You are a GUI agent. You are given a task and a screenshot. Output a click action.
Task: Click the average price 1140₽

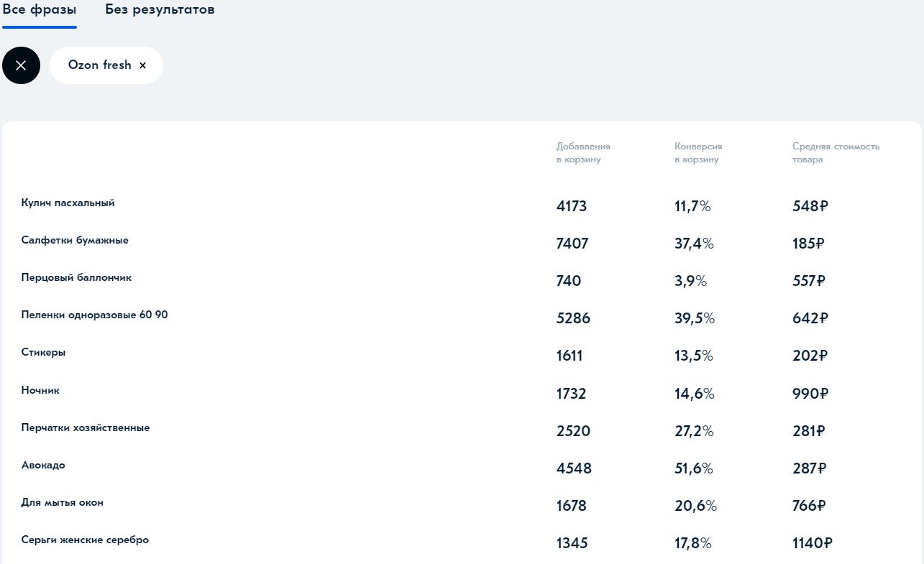813,544
